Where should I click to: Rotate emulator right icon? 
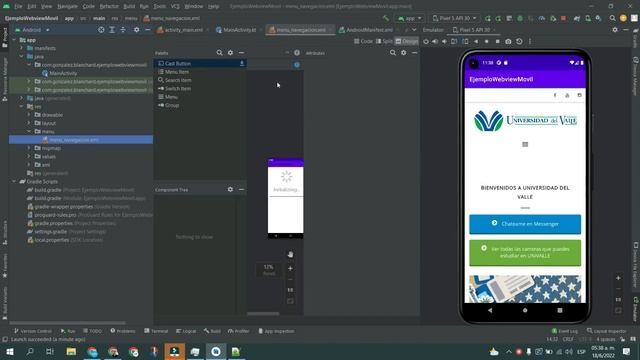[465, 41]
